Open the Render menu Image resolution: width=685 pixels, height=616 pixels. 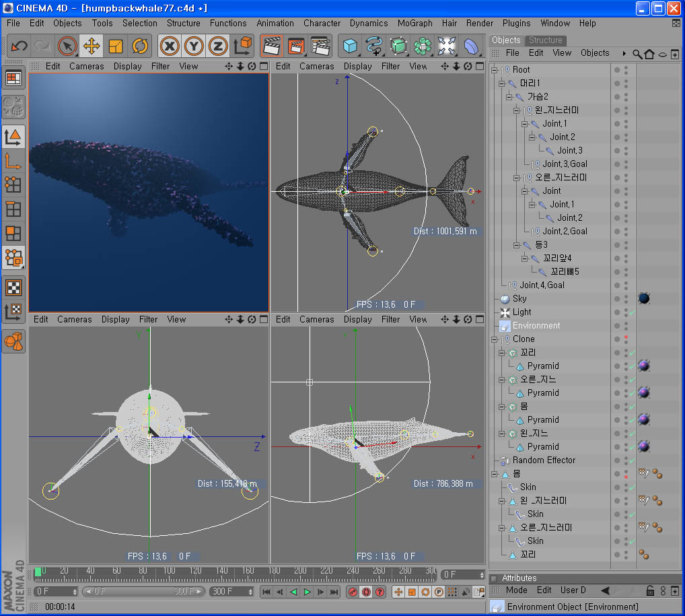(x=479, y=23)
